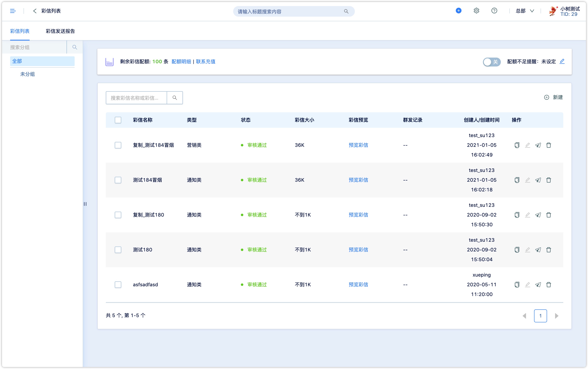
Task: Switch to 彩信发送报告 tab
Action: pyautogui.click(x=60, y=31)
